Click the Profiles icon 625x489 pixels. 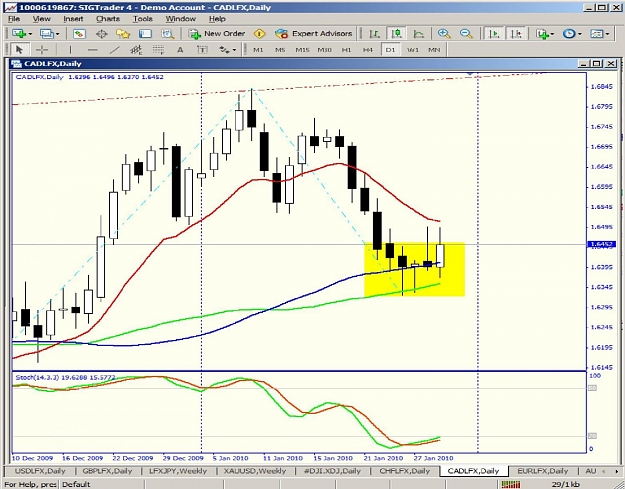(x=47, y=34)
